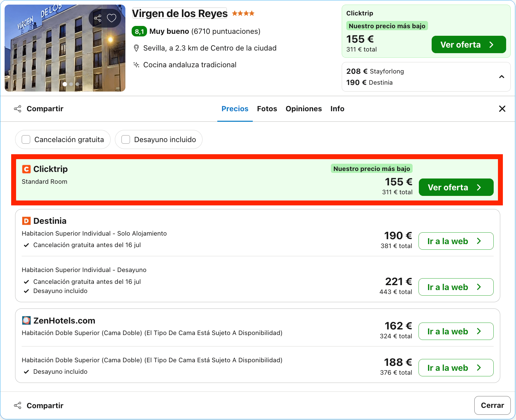516x420 pixels.
Task: Click the 190 € Destinia price line in summary
Action: [370, 82]
